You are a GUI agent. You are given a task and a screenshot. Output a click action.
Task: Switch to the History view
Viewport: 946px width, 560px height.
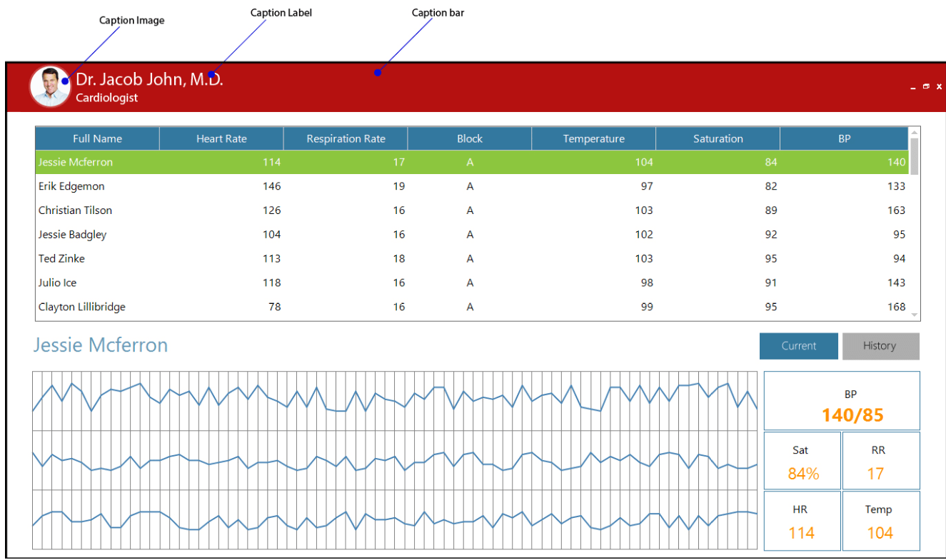pyautogui.click(x=880, y=346)
